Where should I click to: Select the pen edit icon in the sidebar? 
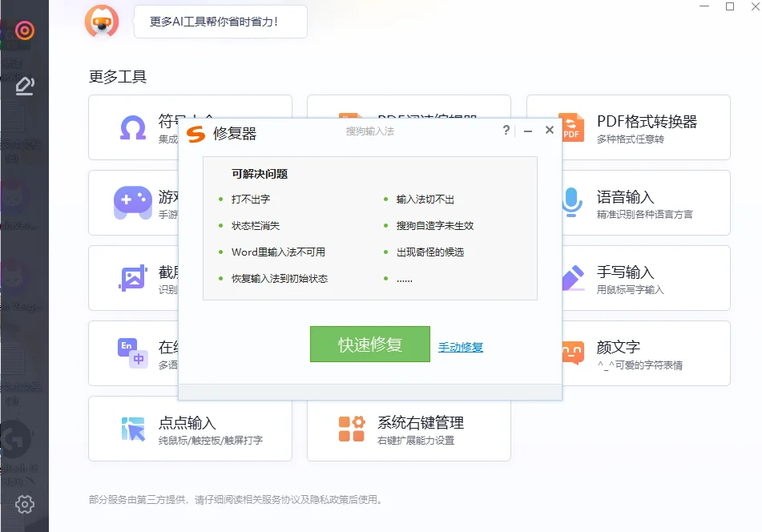coord(25,83)
